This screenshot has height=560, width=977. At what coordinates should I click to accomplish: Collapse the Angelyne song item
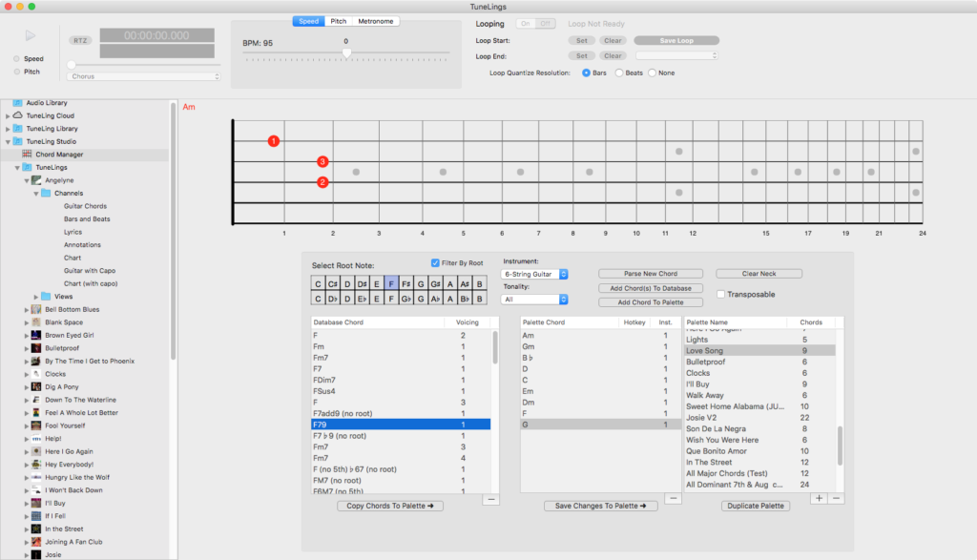[26, 180]
